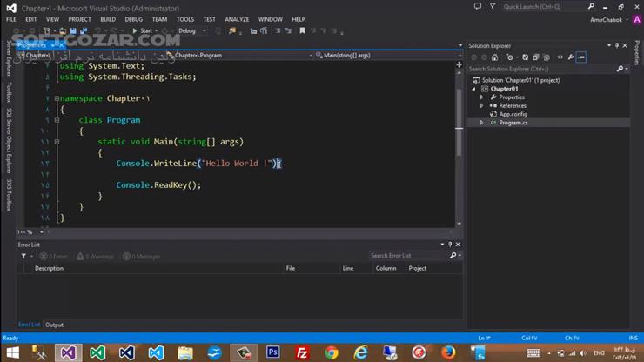The height and width of the screenshot is (362, 644).
Task: Open the DEBUG menu
Action: click(133, 19)
